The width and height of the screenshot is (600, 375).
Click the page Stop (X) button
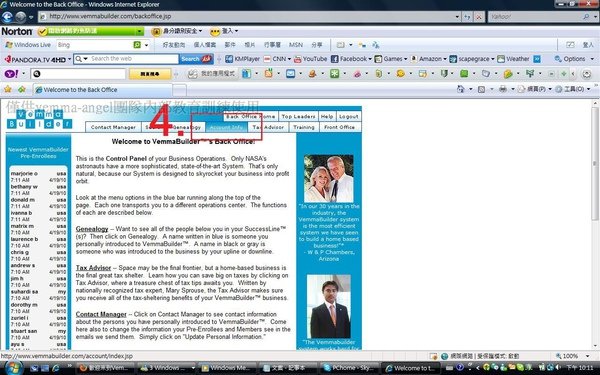point(479,16)
